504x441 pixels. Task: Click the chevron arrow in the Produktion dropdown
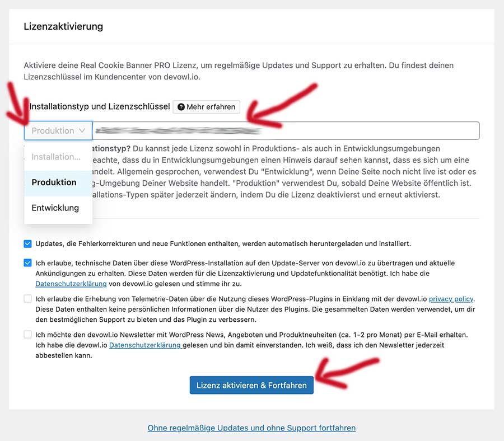click(82, 130)
